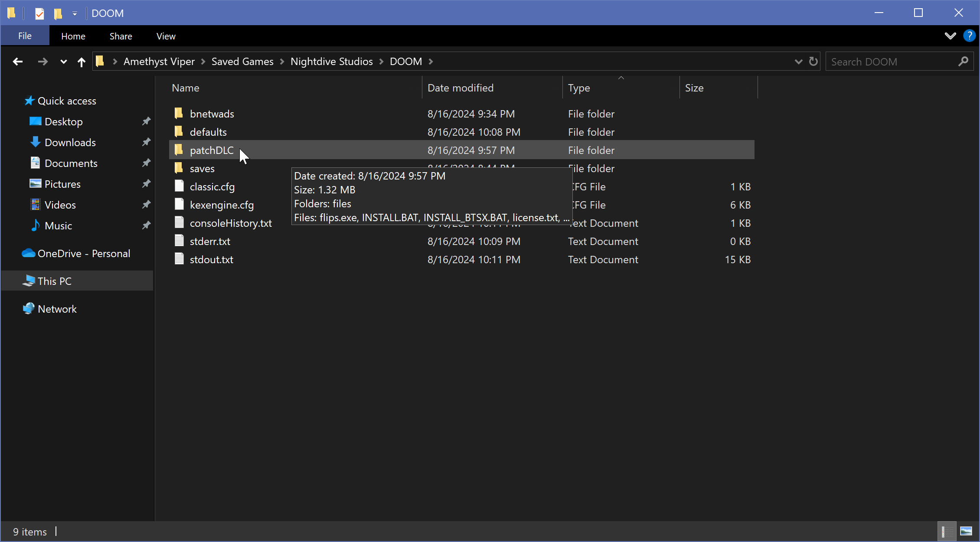Open the View ribbon tab
The image size is (980, 542).
(x=166, y=36)
